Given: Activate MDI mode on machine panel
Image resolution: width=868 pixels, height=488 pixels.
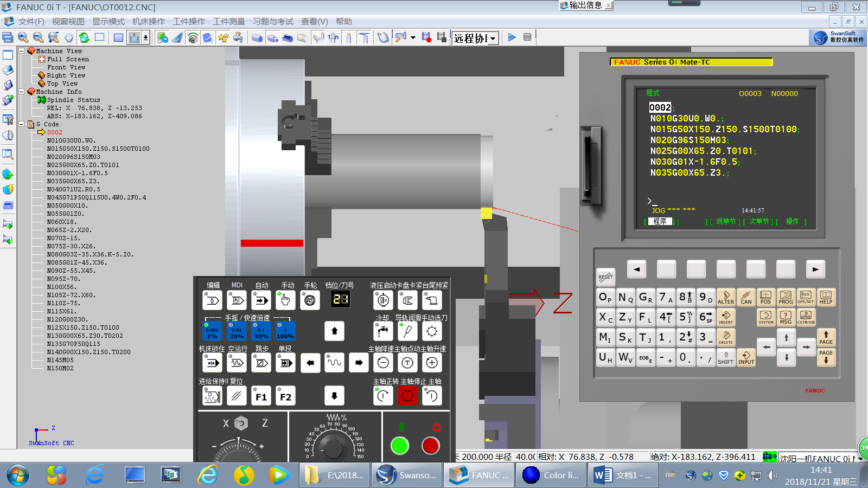Looking at the screenshot, I should click(x=237, y=300).
